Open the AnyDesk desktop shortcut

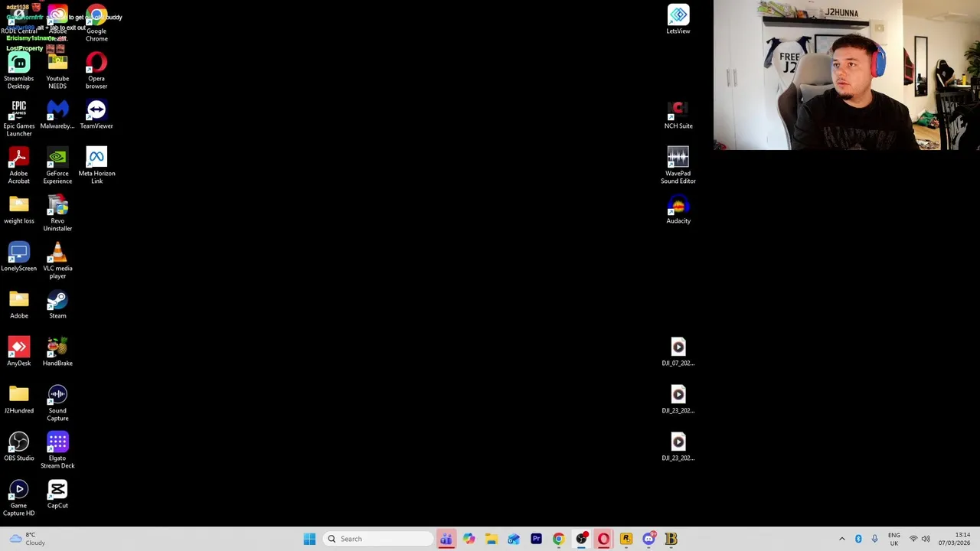click(x=18, y=352)
